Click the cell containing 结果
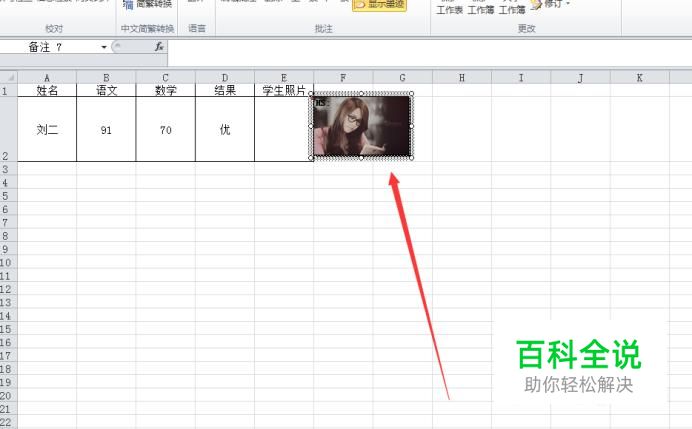Viewport: 692px width, 429px height. coord(225,90)
